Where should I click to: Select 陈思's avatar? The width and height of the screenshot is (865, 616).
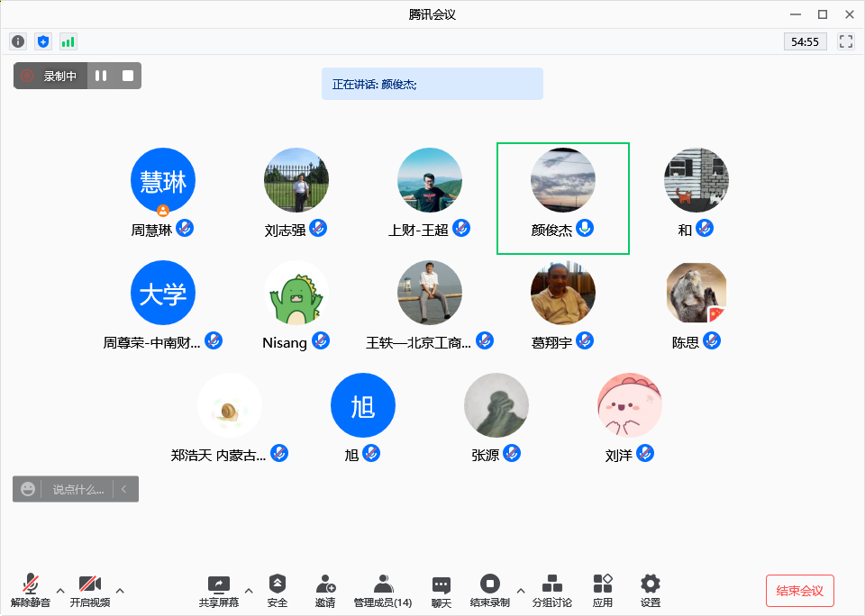click(697, 293)
